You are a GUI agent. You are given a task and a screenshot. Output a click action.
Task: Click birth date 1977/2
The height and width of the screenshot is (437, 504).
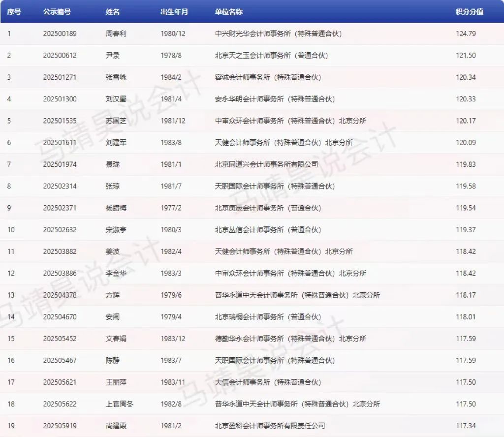pos(171,208)
